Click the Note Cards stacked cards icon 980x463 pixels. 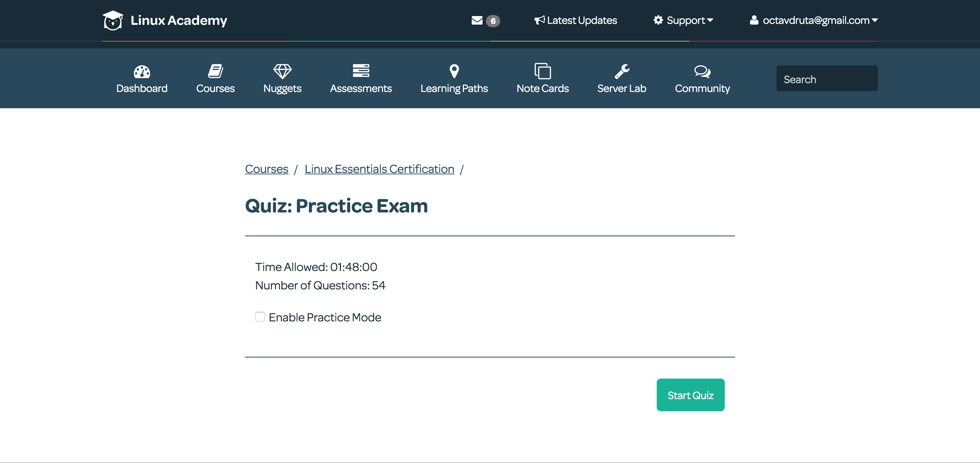point(542,71)
